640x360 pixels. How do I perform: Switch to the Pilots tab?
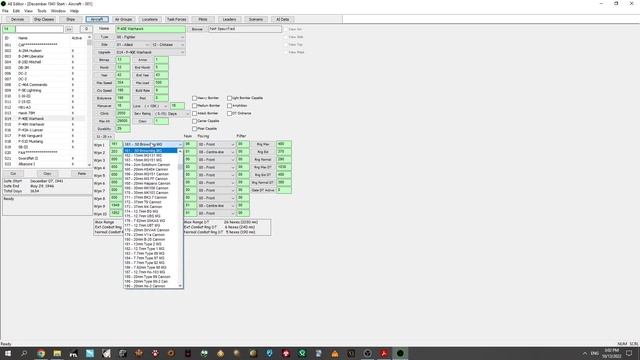[203, 20]
